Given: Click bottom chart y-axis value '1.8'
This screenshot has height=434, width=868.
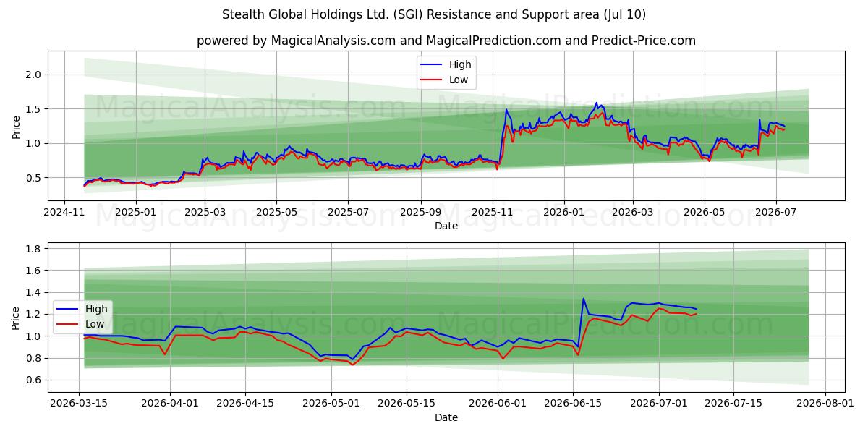Looking at the screenshot, I should point(35,249).
